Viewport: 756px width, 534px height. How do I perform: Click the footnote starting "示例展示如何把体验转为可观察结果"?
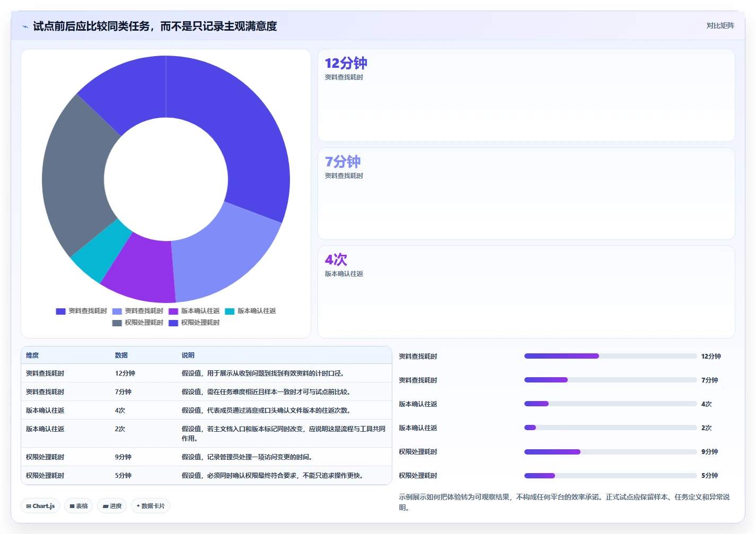[x=565, y=502]
